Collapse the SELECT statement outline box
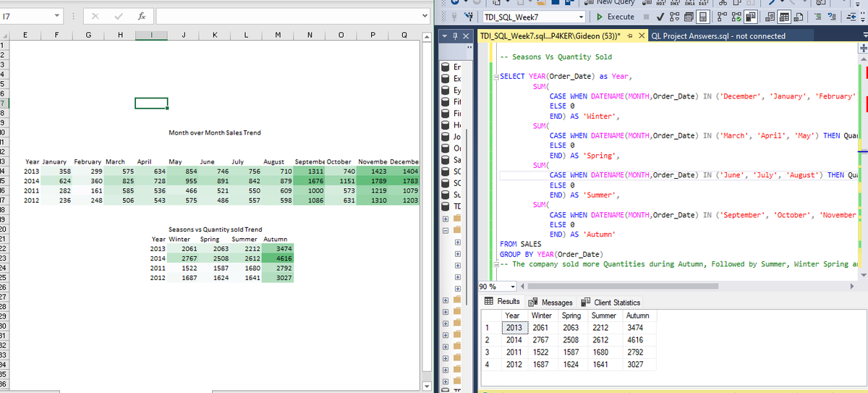Screen dimensions: 868x393 click(x=495, y=77)
